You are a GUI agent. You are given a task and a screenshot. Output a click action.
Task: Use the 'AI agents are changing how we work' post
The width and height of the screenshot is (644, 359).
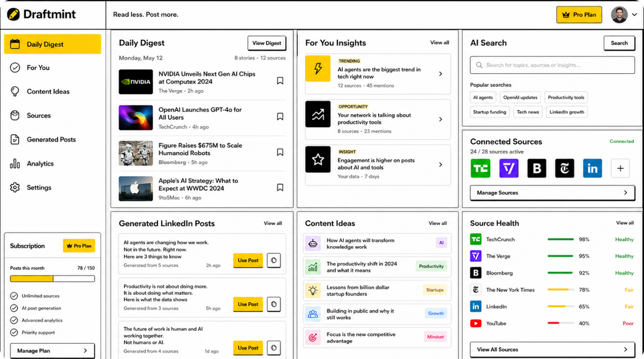(248, 261)
